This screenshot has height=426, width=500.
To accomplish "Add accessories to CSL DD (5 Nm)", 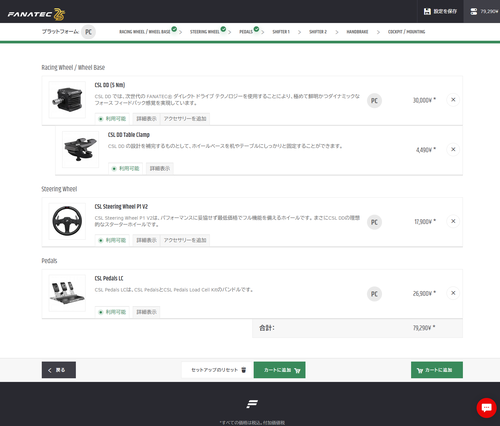I will click(185, 119).
